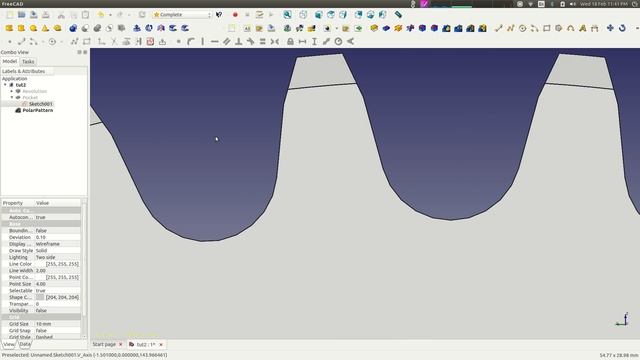640x360 pixels.
Task: Click the lock constraint padlock icon
Action: click(290, 42)
